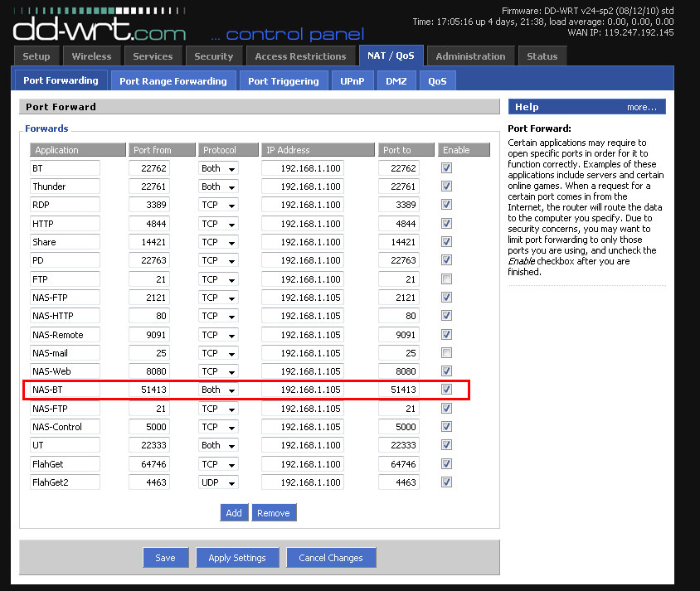Open protocol dropdown for RDP row
700x591 pixels.
click(x=219, y=205)
